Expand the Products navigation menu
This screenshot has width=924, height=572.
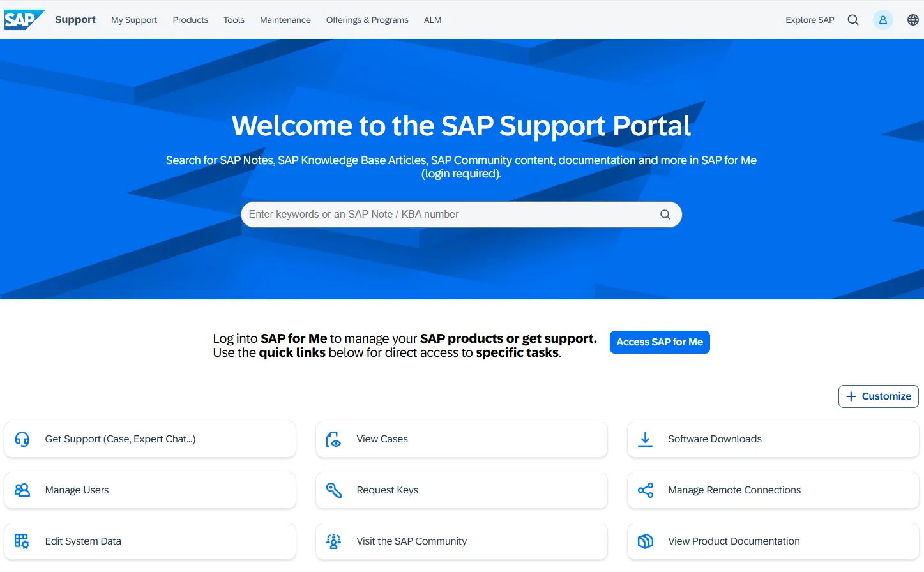pyautogui.click(x=190, y=20)
